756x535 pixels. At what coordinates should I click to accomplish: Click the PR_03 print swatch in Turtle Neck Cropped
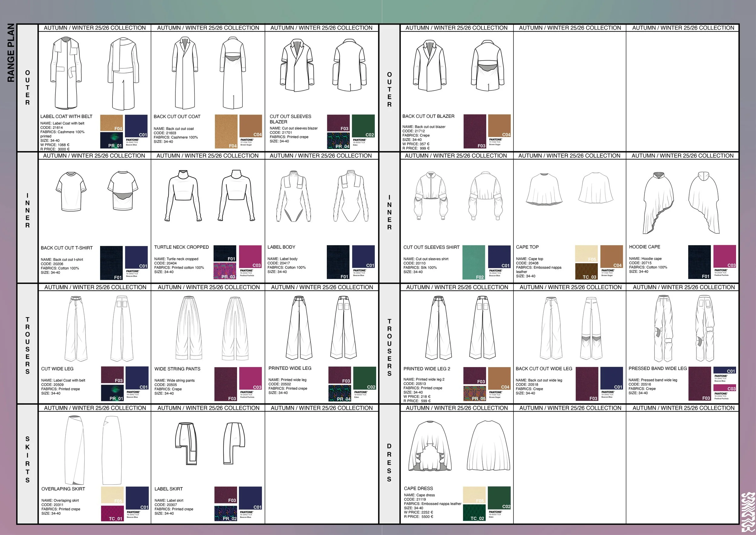tap(225, 271)
